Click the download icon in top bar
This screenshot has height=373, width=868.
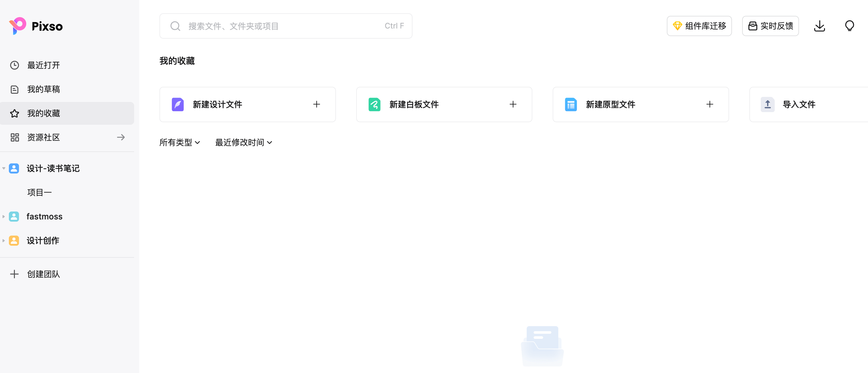click(819, 26)
